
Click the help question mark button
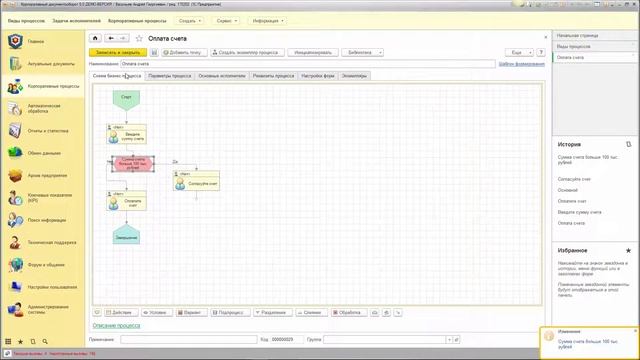click(541, 53)
